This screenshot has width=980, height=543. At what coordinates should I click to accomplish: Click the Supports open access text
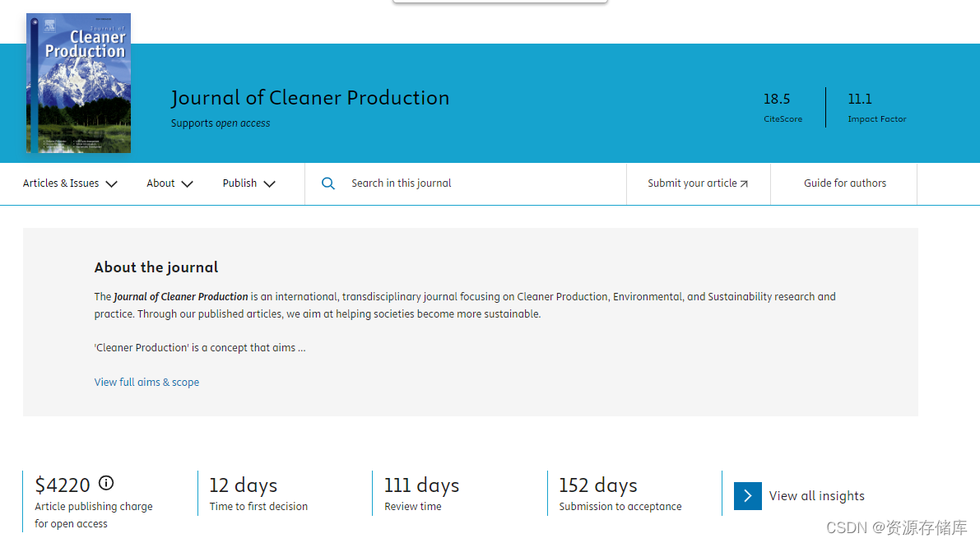point(221,123)
